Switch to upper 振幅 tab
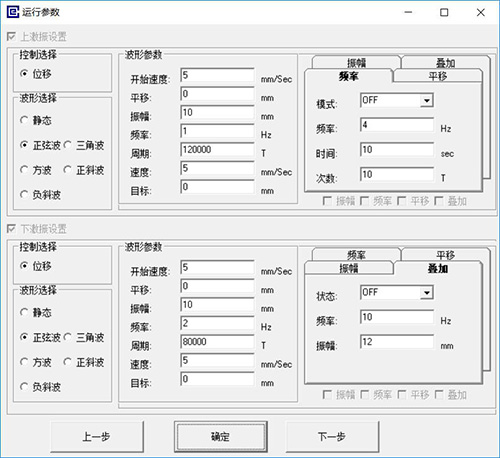500x458 pixels. click(x=356, y=62)
